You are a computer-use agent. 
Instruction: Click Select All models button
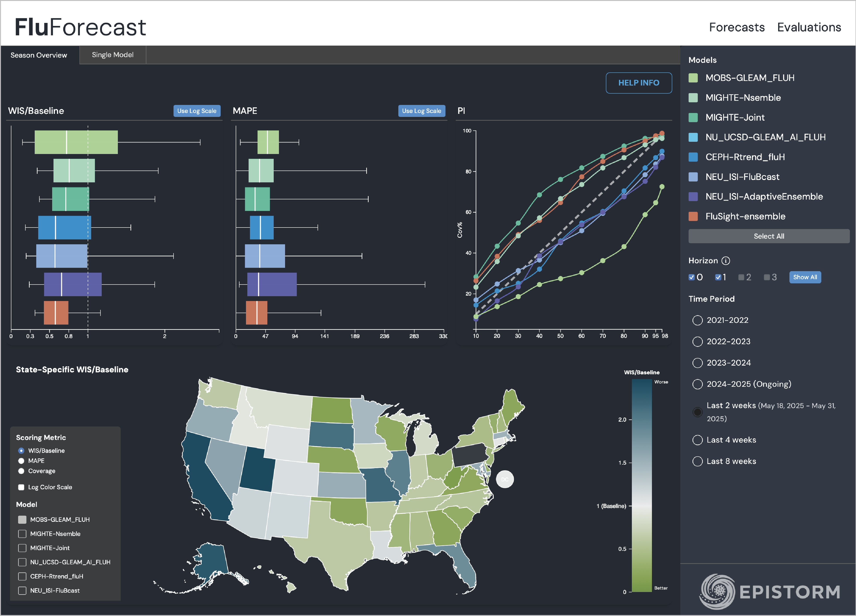[x=769, y=236]
